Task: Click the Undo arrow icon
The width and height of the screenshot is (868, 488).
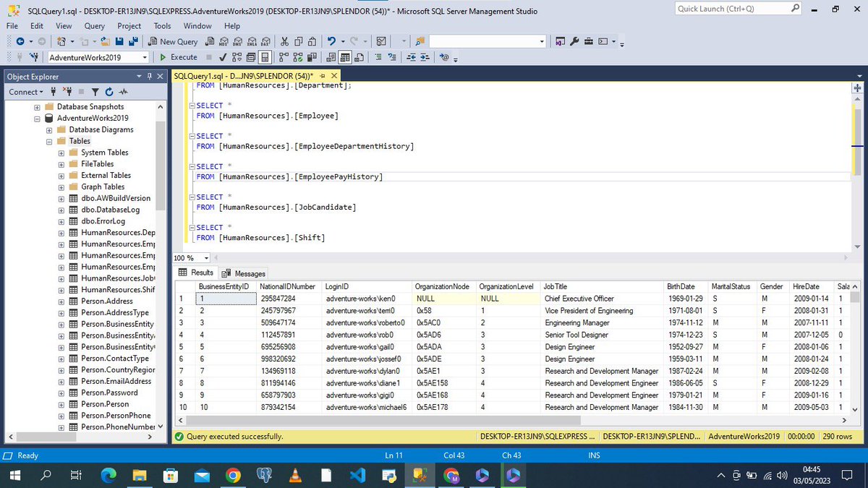Action: pyautogui.click(x=331, y=41)
